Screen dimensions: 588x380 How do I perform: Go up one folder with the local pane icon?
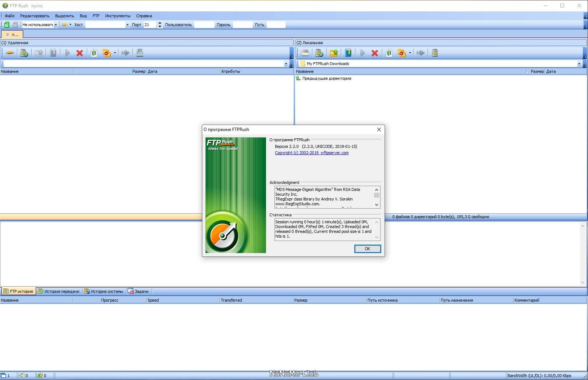pos(334,53)
